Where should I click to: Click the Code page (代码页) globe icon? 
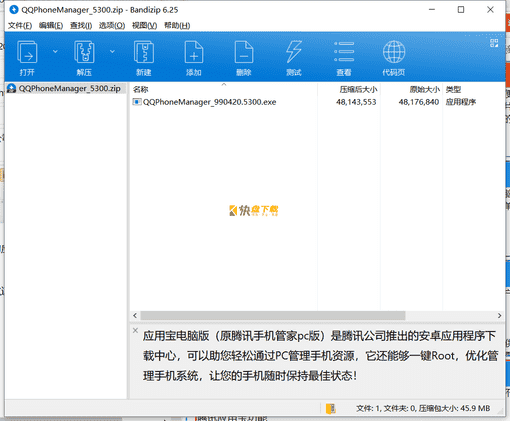pos(394,52)
